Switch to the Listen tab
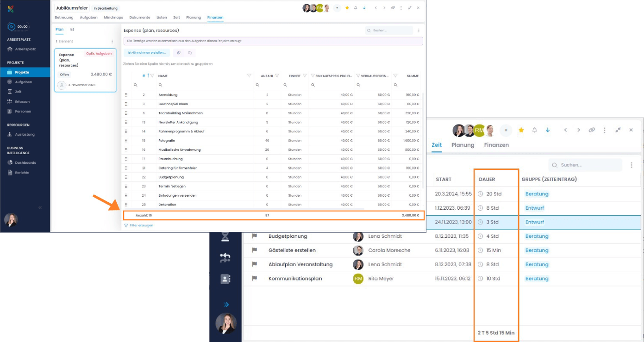 [x=162, y=18]
